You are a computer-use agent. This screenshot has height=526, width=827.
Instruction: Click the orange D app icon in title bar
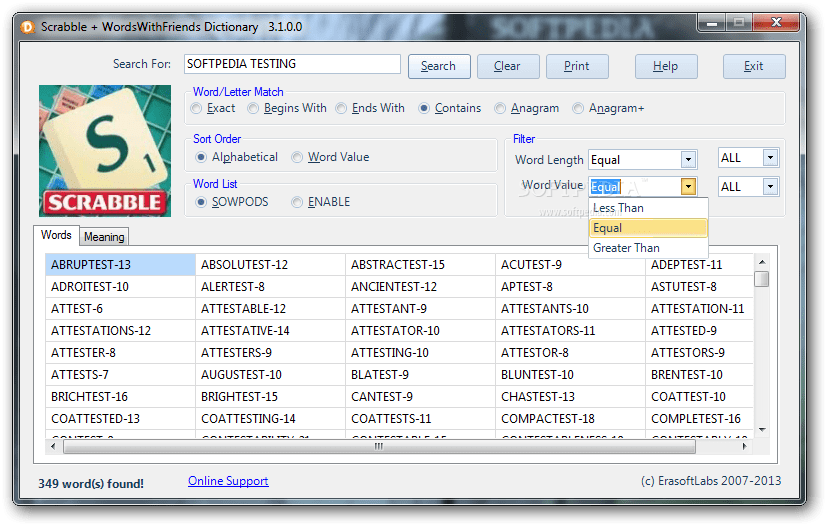27,27
